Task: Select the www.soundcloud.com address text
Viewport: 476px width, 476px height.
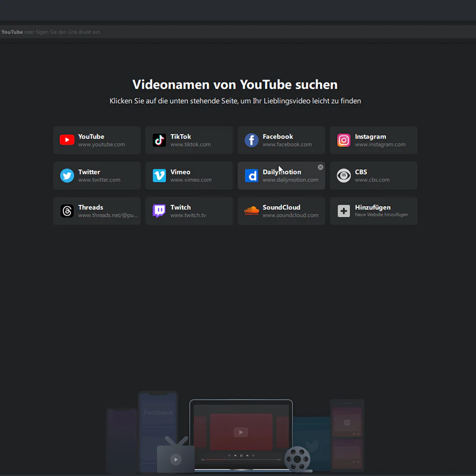Action: click(290, 215)
